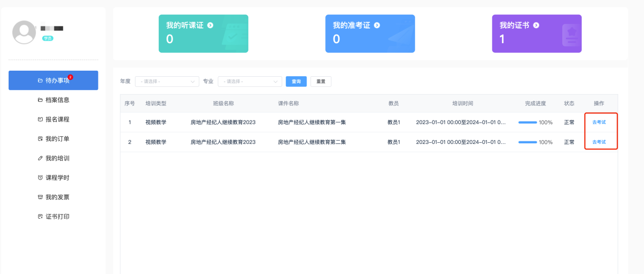The image size is (644, 274).
Task: Click the purple 我的证书 card
Action: tap(536, 34)
